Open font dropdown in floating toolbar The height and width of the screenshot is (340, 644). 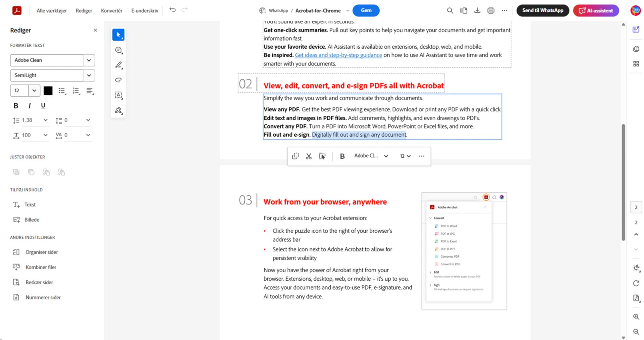(x=386, y=156)
